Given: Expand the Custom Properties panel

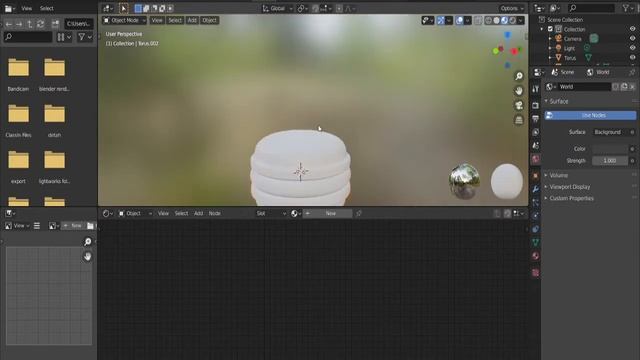Looking at the screenshot, I should pyautogui.click(x=571, y=198).
